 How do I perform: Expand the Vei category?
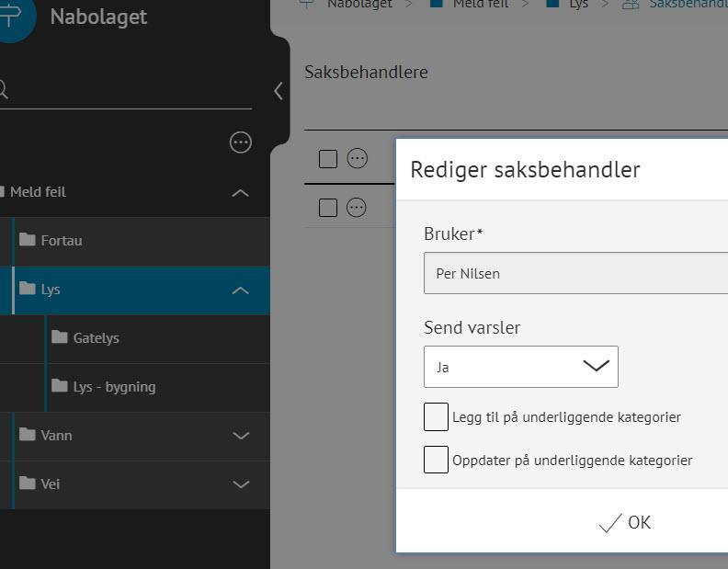241,484
